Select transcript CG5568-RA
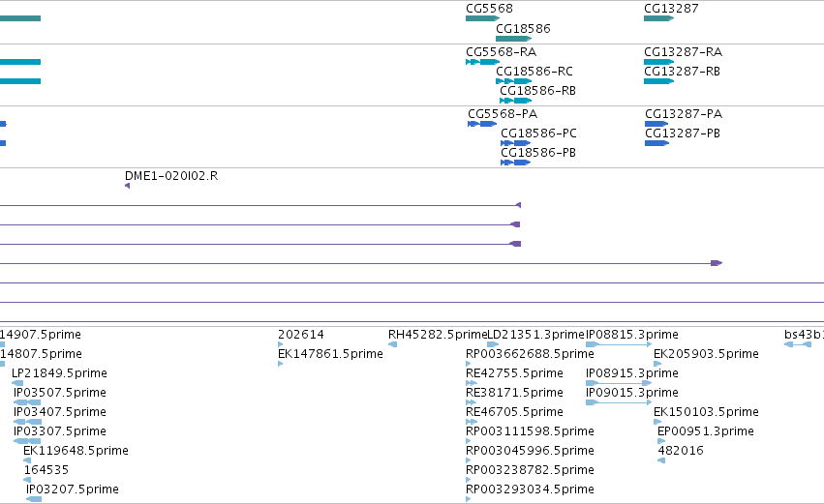Image resolution: width=824 pixels, height=504 pixels. click(501, 52)
